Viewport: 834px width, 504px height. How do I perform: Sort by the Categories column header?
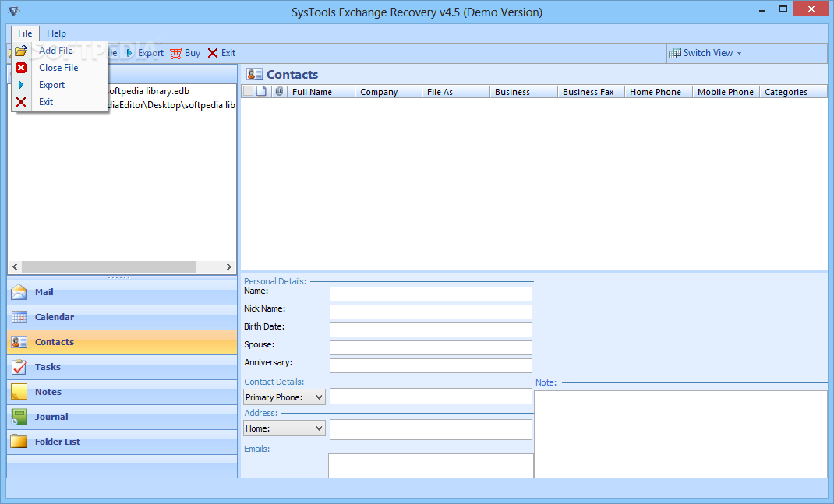793,91
